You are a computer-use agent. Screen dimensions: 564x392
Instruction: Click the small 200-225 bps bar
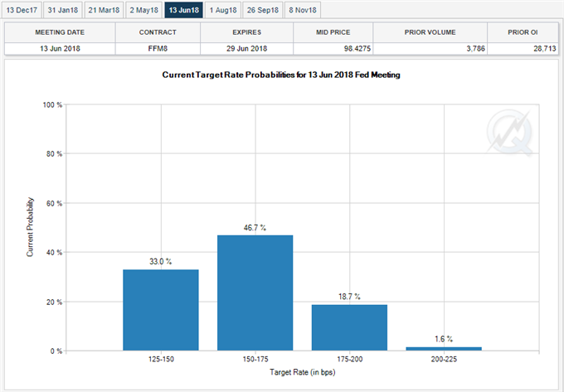point(444,349)
